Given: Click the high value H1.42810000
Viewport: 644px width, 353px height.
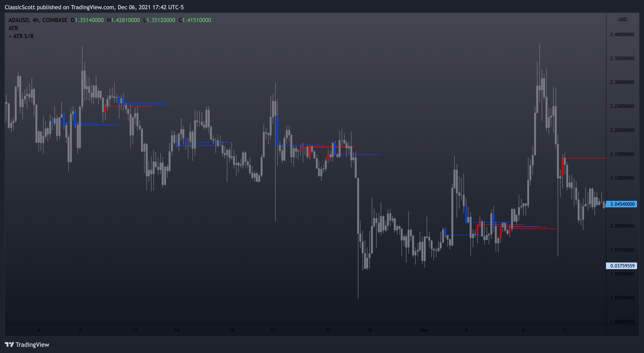Looking at the screenshot, I should [x=123, y=20].
